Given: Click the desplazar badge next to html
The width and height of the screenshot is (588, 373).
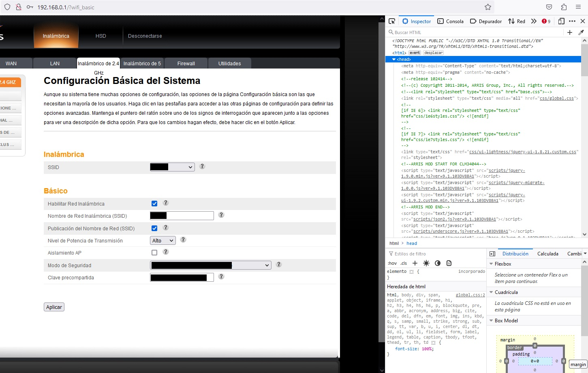Looking at the screenshot, I should 434,53.
